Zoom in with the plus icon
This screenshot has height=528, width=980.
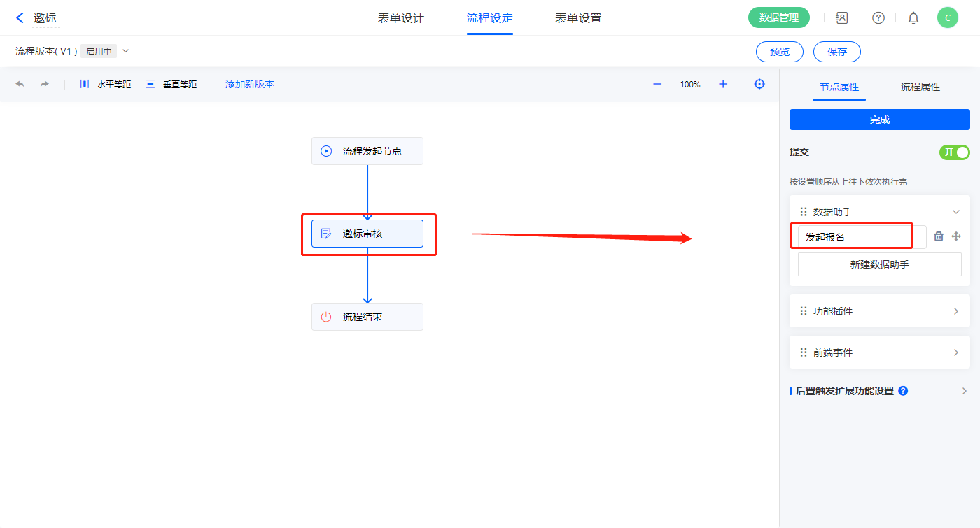click(x=723, y=84)
